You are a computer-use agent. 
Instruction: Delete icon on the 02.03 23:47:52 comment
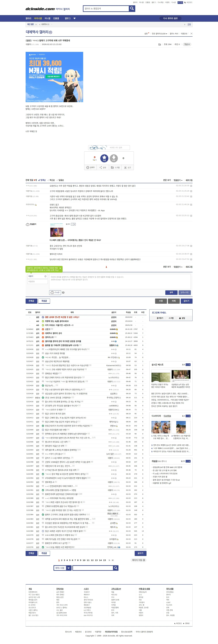191,259
